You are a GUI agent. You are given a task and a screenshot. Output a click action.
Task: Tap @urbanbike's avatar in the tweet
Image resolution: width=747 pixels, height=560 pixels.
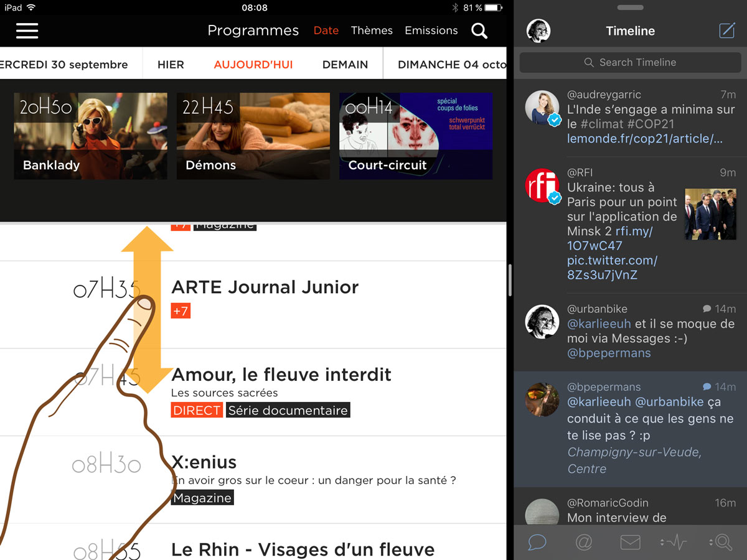542,322
